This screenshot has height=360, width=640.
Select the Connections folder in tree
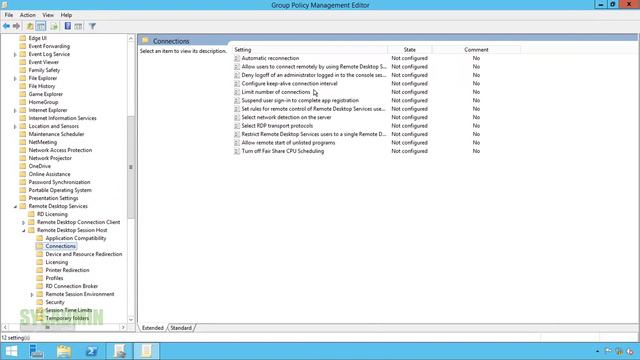[60, 246]
